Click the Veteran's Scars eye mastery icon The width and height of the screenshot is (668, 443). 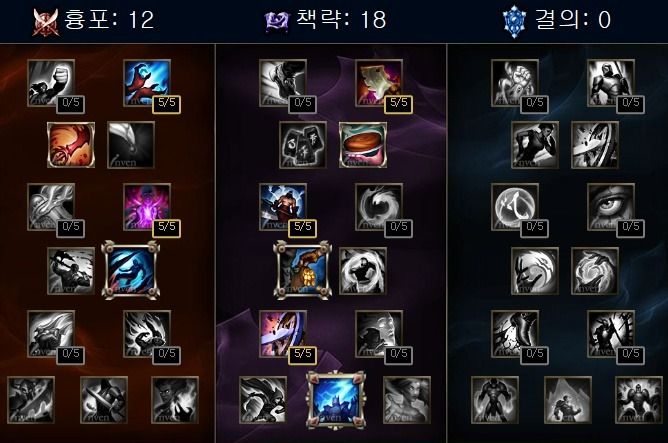pos(611,207)
